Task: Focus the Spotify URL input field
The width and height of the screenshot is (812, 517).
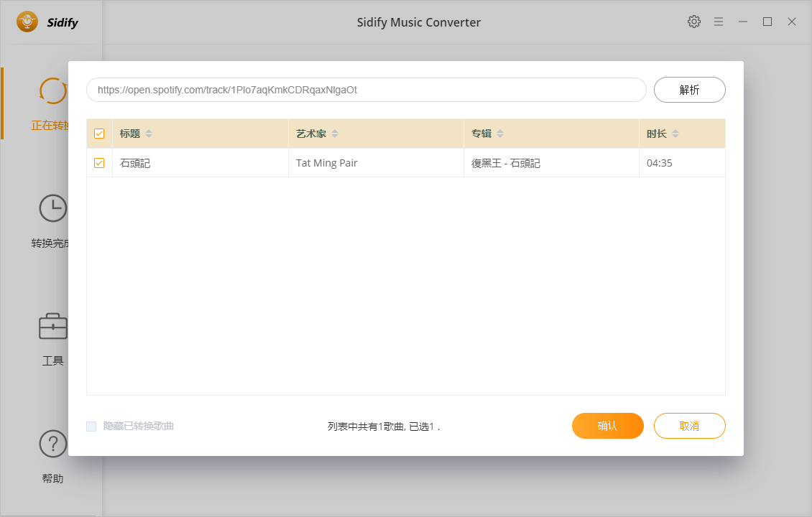Action: click(366, 90)
